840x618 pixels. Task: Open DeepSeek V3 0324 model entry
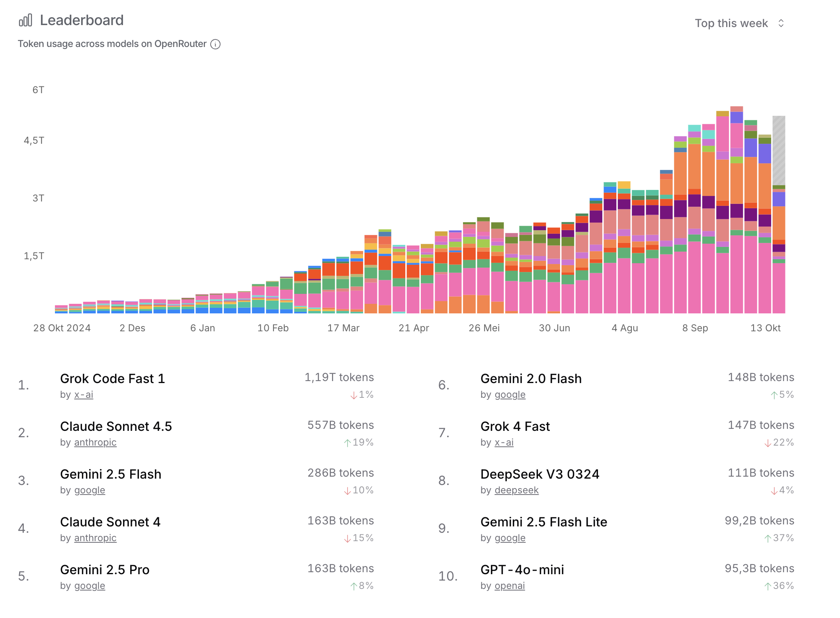click(x=539, y=474)
